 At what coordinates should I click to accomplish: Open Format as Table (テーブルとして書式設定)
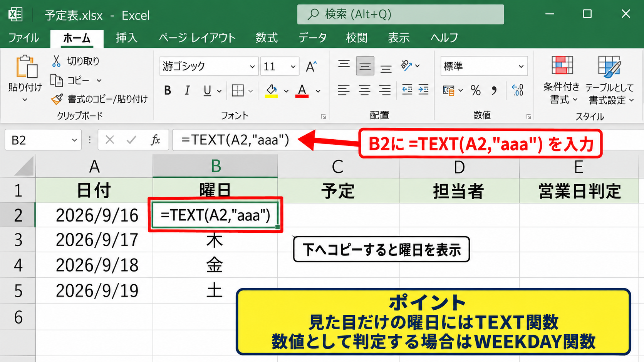click(610, 80)
